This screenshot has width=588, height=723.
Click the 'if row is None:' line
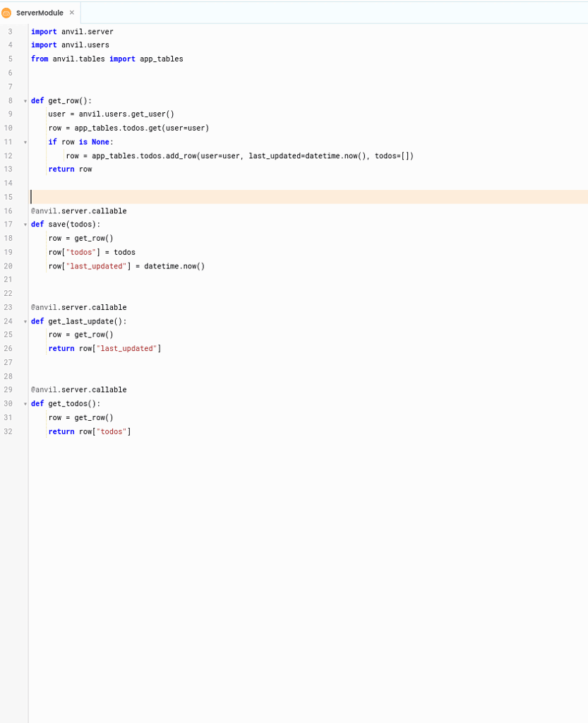[80, 142]
